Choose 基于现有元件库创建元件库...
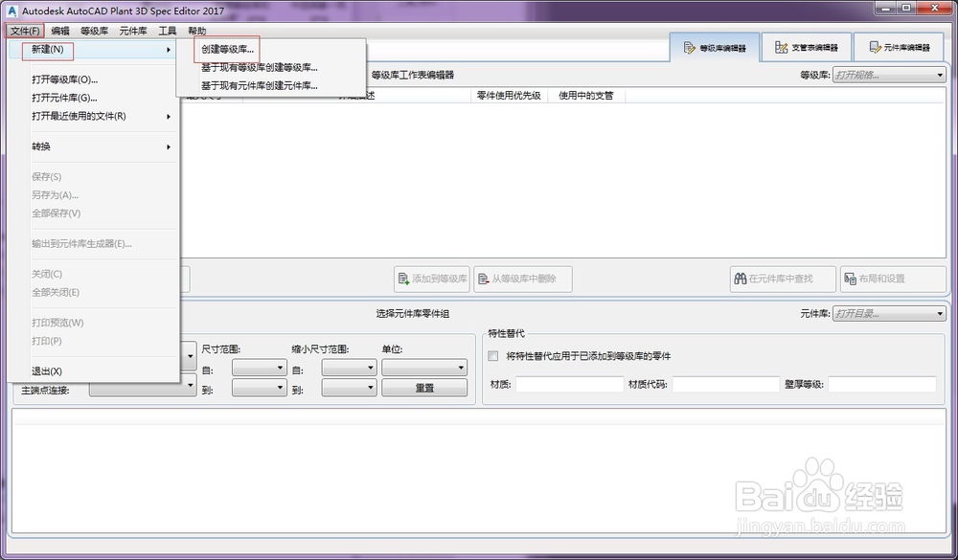The width and height of the screenshot is (958, 560). click(259, 86)
